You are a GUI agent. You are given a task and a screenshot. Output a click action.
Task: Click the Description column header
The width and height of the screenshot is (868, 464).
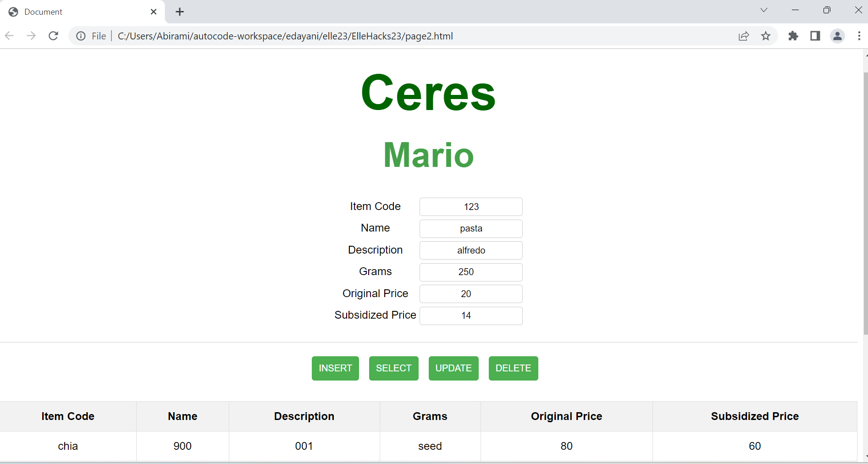(304, 416)
